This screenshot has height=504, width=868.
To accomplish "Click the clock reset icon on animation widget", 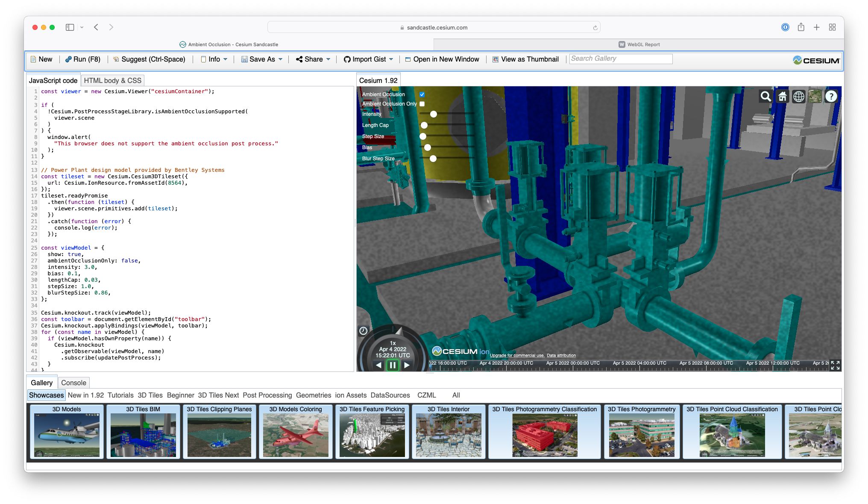I will (364, 330).
